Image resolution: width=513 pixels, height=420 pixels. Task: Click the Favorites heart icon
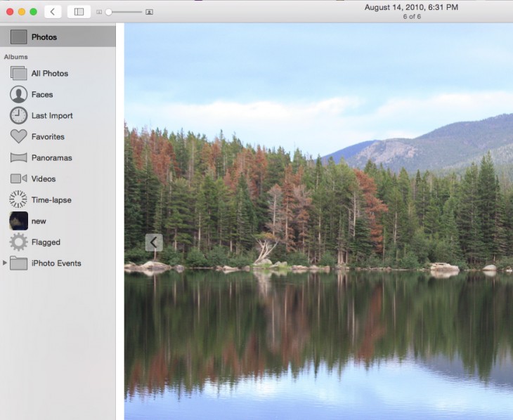[x=19, y=137]
